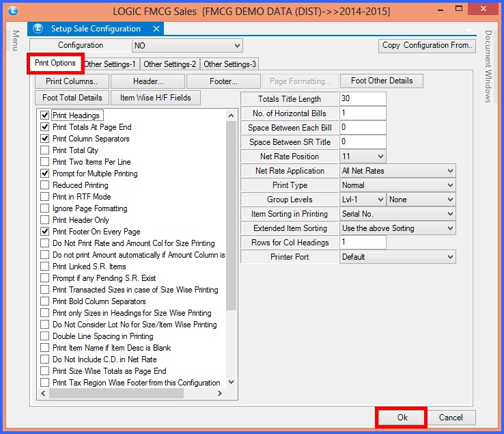Open Group Levels None dropdown
504x434 pixels.
[x=421, y=200]
